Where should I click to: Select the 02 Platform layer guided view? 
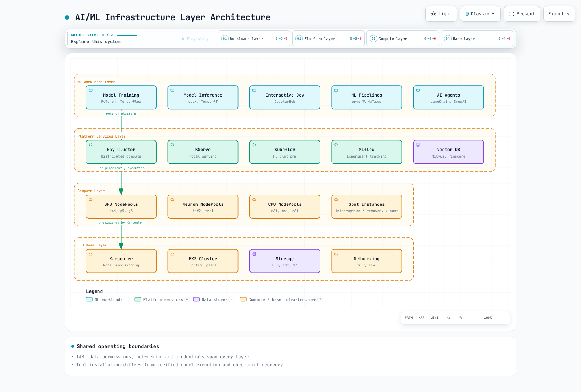click(328, 38)
